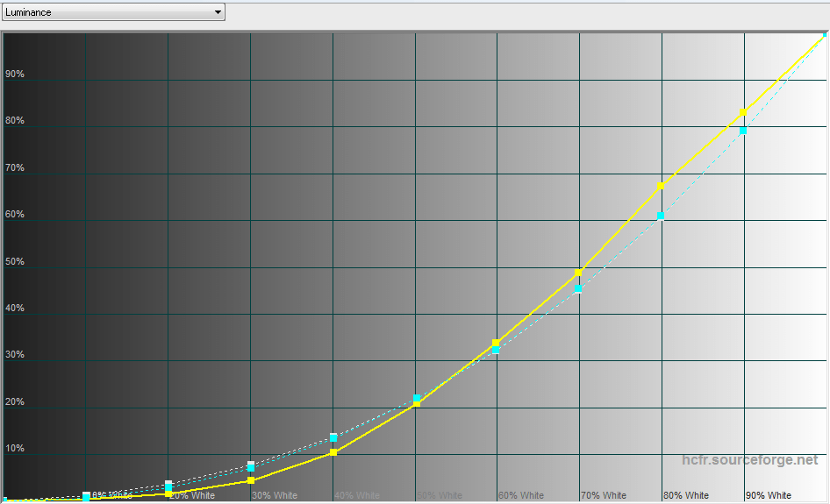The image size is (830, 504).
Task: Select yellow data point at 60% White
Action: click(x=497, y=343)
